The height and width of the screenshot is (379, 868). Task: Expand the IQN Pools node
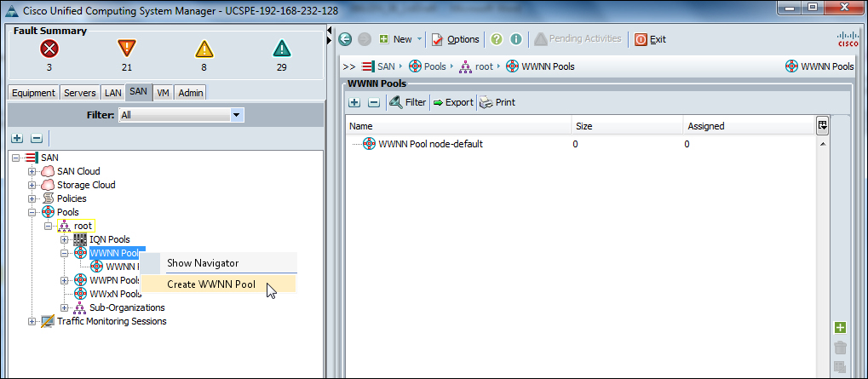64,239
